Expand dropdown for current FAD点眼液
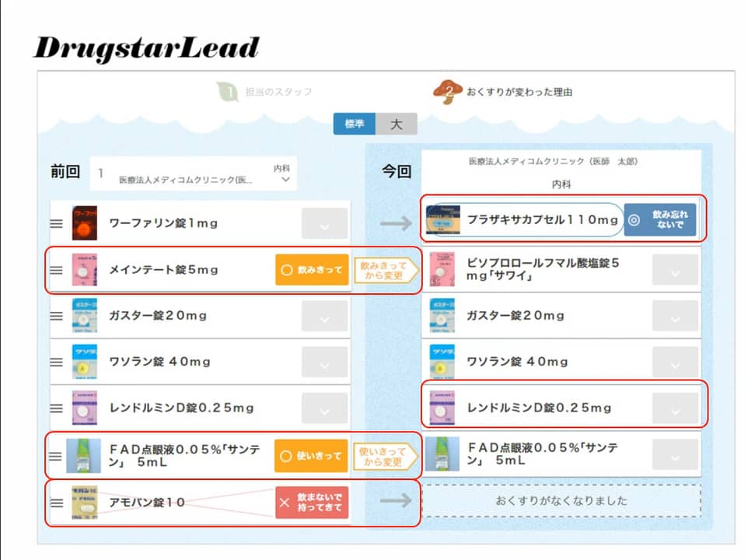Image resolution: width=748 pixels, height=560 pixels. (x=675, y=454)
